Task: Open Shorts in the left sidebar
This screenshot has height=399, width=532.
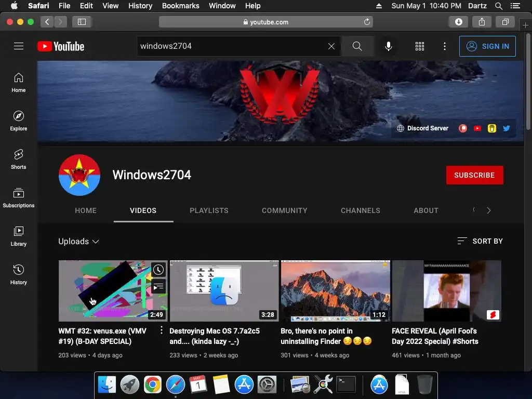Action: [x=19, y=159]
